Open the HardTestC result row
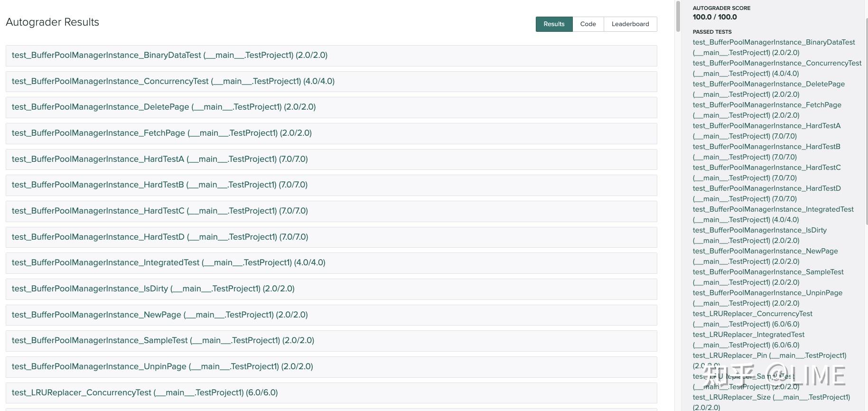Image resolution: width=868 pixels, height=411 pixels. point(331,211)
